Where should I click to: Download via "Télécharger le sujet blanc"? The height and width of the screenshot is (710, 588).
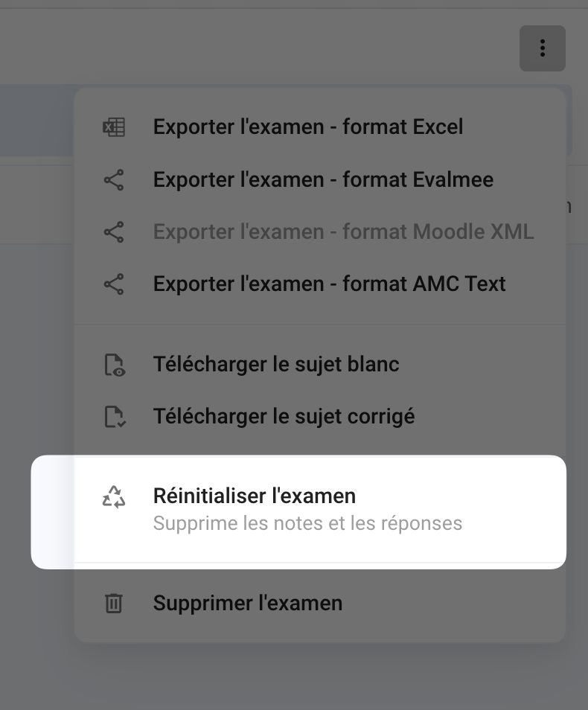click(276, 365)
